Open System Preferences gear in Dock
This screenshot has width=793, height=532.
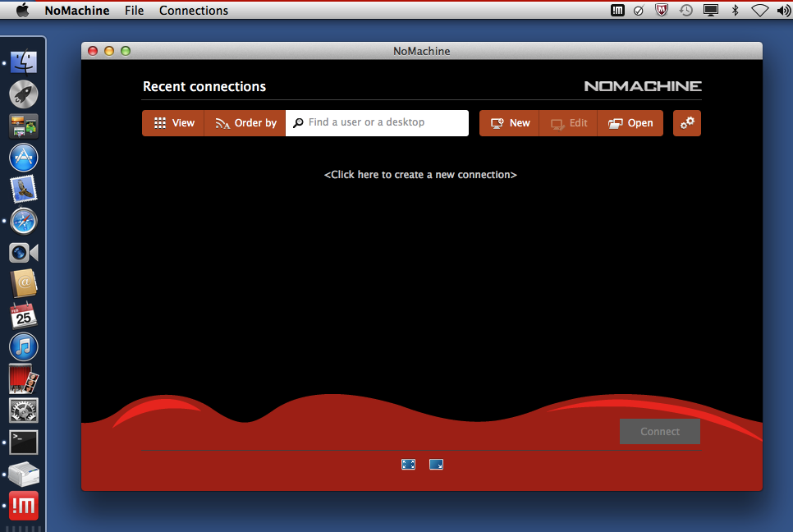[x=23, y=410]
